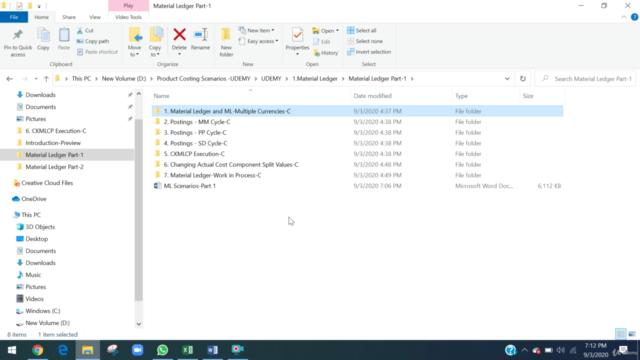Show file History
Screen dimensions: 640x360
tap(326, 53)
